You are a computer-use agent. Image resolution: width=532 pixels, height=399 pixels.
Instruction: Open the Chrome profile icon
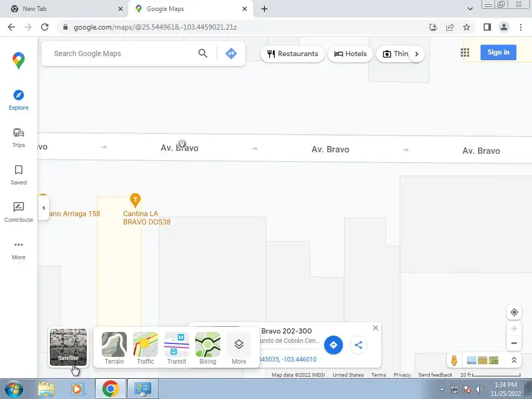[504, 27]
